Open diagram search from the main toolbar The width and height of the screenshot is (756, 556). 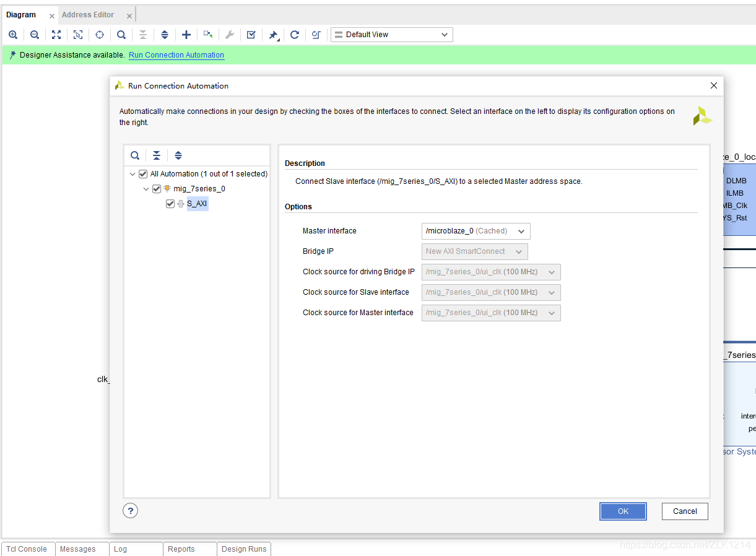(121, 35)
